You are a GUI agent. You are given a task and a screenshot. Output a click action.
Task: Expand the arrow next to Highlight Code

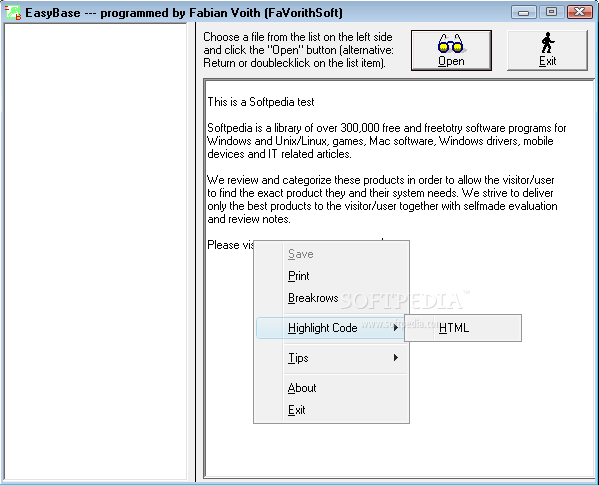coord(396,328)
